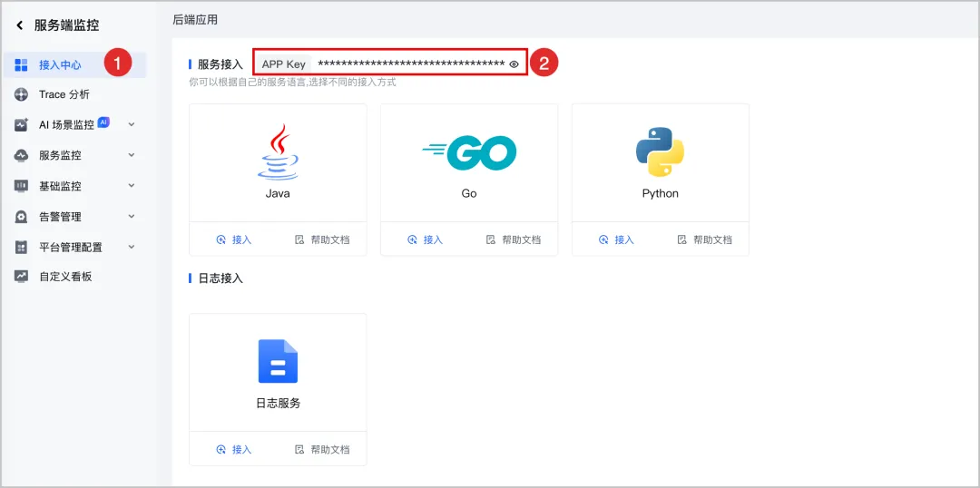Expand the AI 场景监控 menu chevron
This screenshot has width=980, height=488.
(x=132, y=124)
